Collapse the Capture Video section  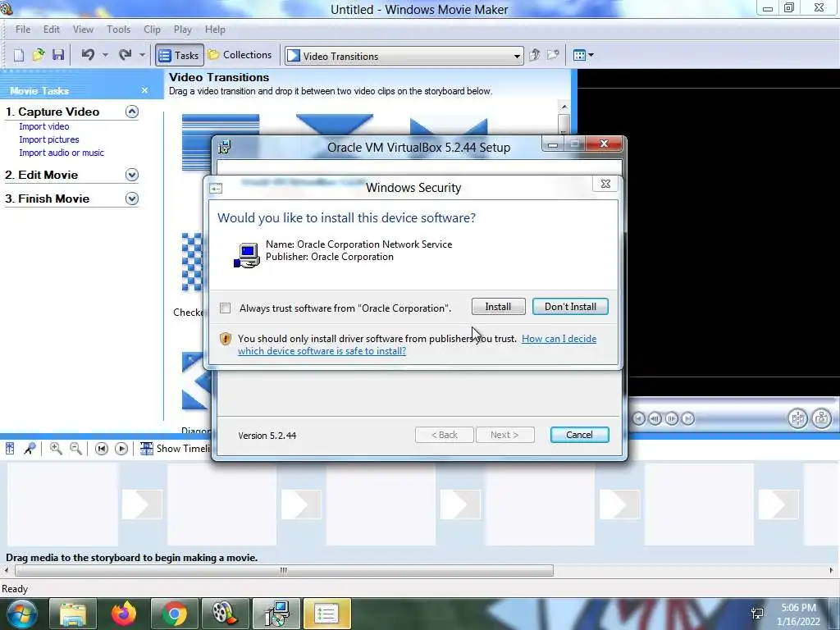coord(132,112)
